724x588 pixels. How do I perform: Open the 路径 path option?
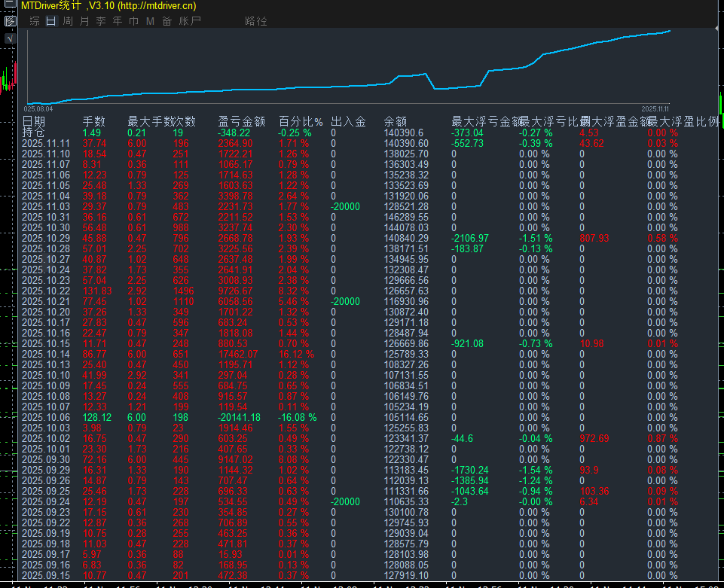pos(256,21)
